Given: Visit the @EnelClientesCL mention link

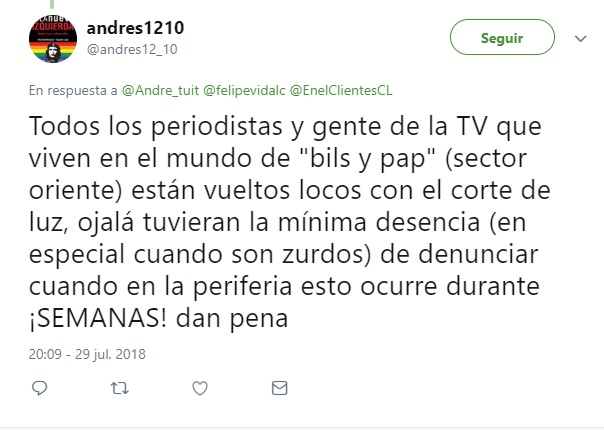Looking at the screenshot, I should tap(341, 91).
